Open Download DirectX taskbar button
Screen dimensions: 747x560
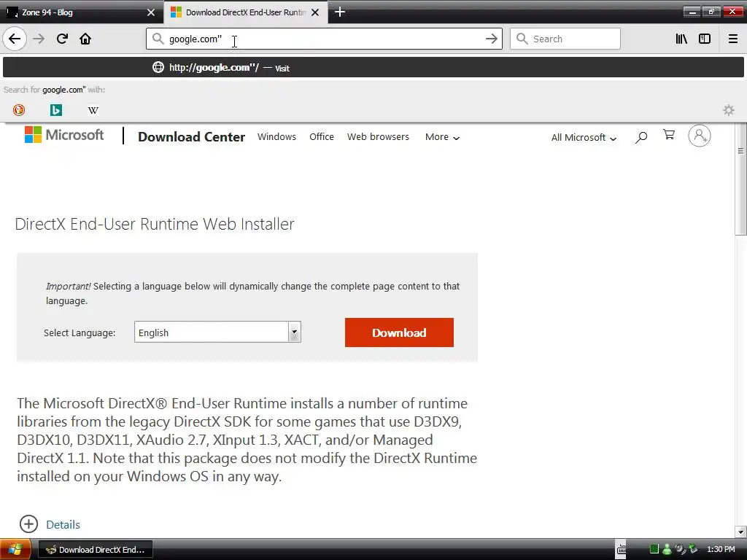(x=96, y=550)
